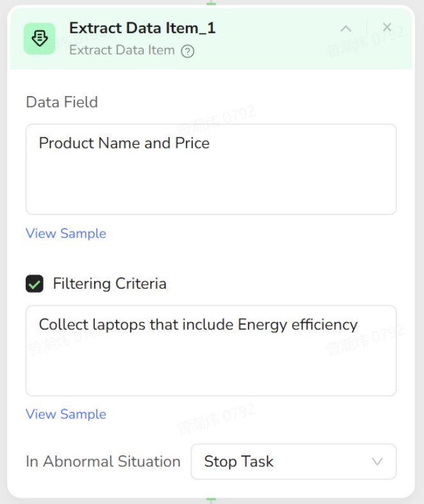Image resolution: width=424 pixels, height=504 pixels.
Task: Click the top green connector node
Action: (211, 3)
